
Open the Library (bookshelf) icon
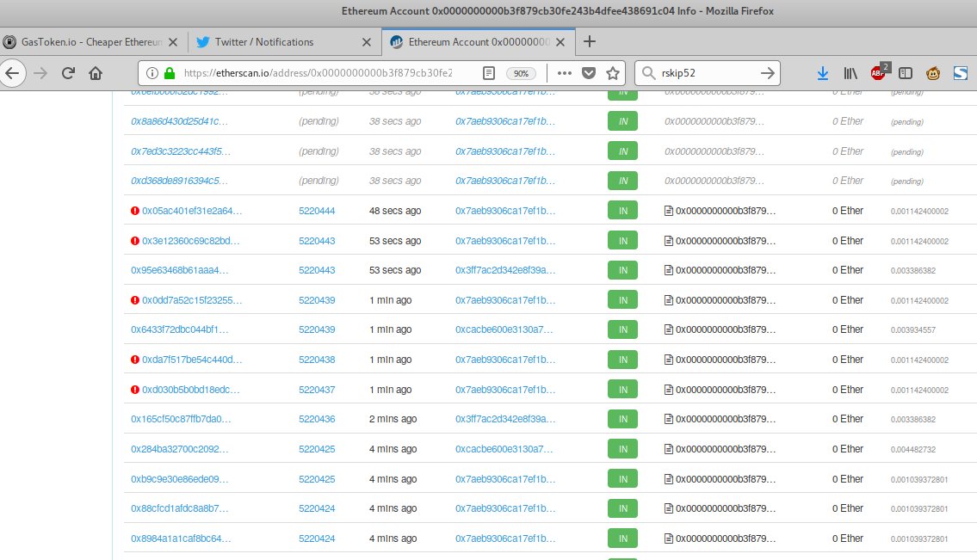point(850,73)
